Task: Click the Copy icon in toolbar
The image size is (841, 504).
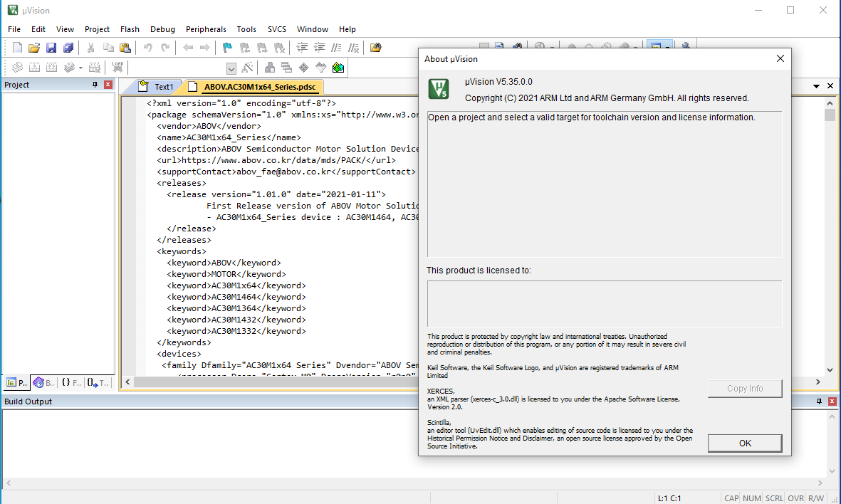Action: [x=108, y=48]
